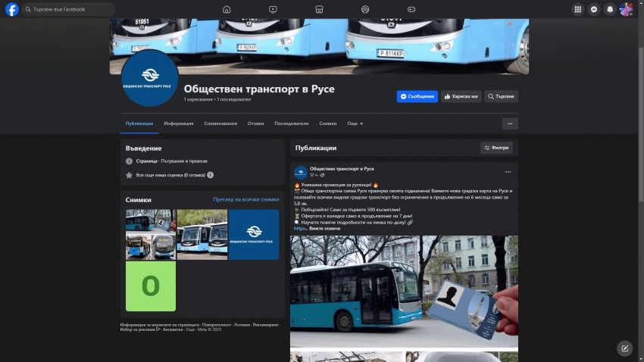This screenshot has height=362, width=644.
Task: Click the post timestamp 12 ч
Action: point(314,175)
